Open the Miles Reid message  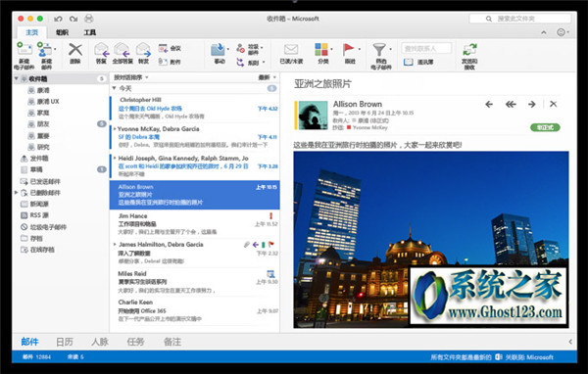(x=195, y=282)
